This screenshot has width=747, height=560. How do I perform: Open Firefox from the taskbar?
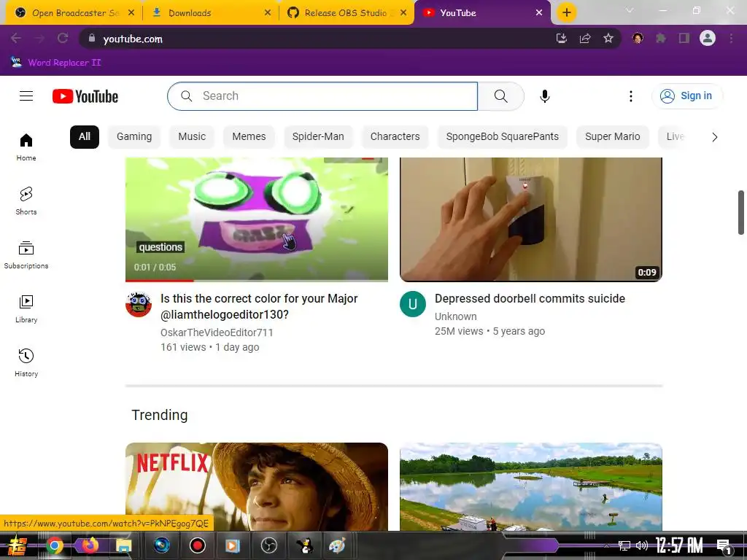point(90,545)
